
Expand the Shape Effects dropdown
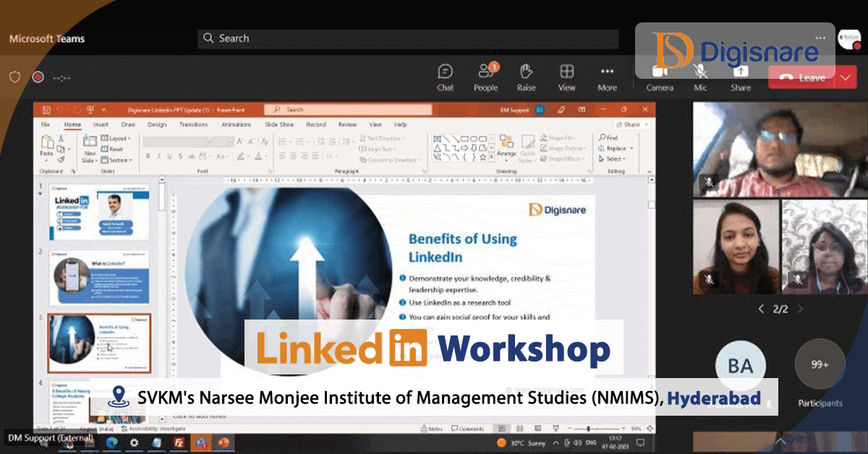(x=563, y=158)
